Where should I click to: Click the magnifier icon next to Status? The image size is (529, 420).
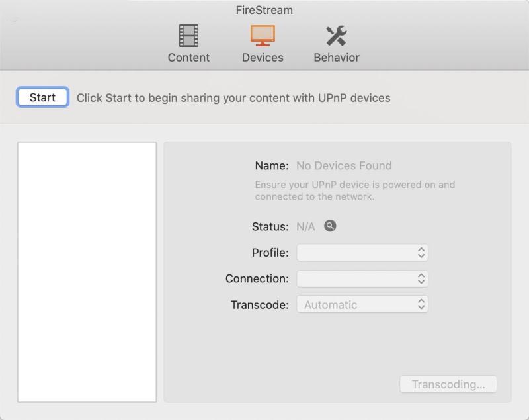pos(330,226)
